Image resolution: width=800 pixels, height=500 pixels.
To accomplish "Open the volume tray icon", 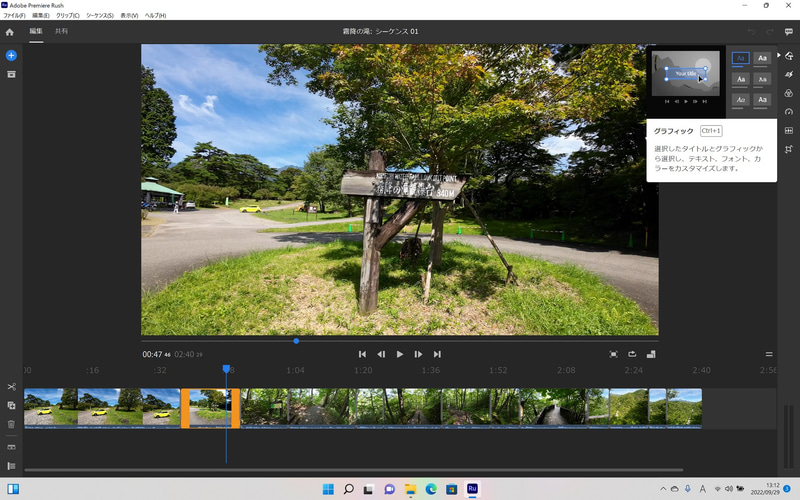I will (x=729, y=489).
